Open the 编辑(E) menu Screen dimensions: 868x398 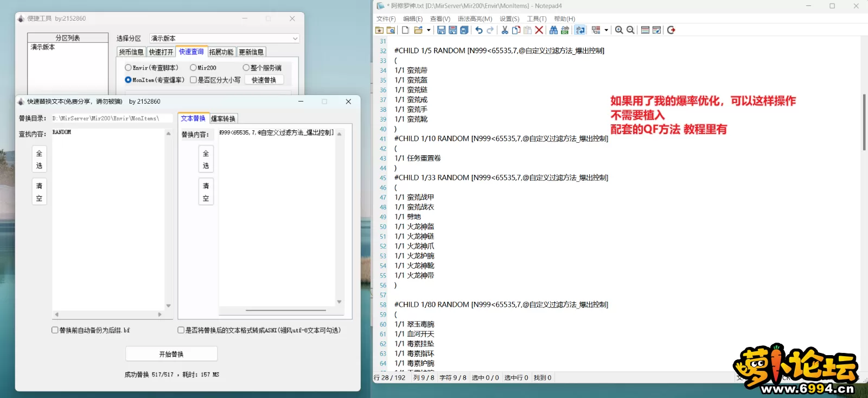click(x=413, y=19)
